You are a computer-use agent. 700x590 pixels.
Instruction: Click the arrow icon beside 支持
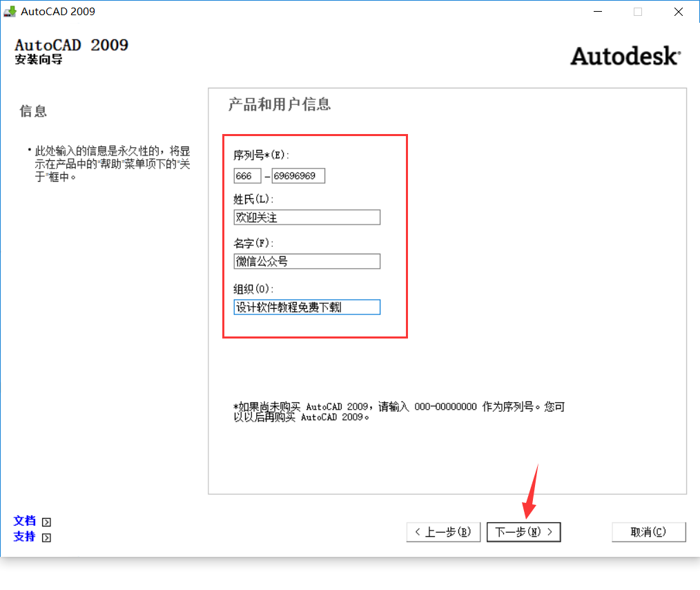(x=46, y=537)
